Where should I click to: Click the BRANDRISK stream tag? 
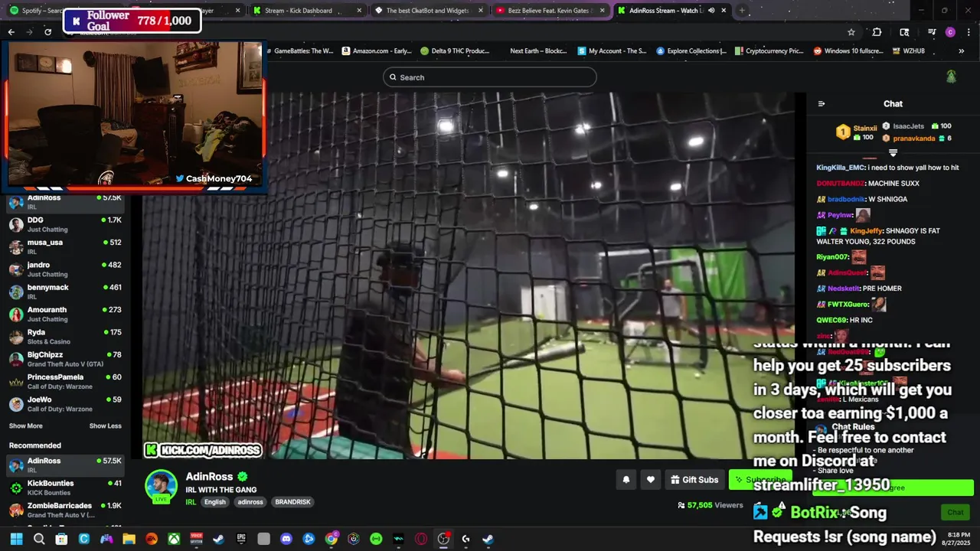click(293, 502)
